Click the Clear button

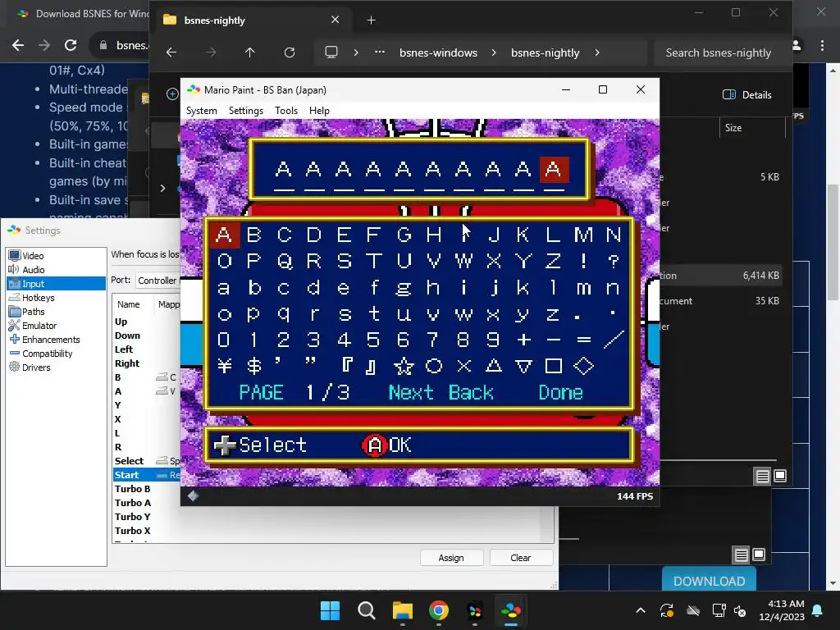tap(521, 558)
